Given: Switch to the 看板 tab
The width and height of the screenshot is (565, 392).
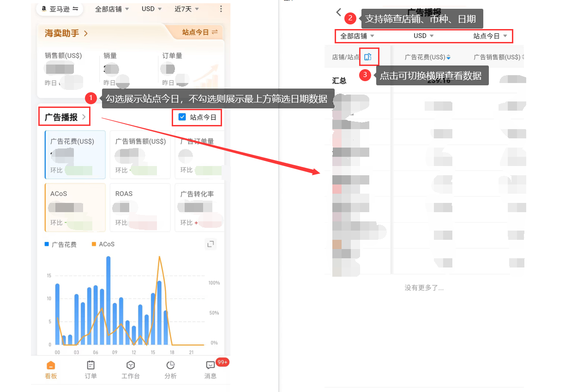Looking at the screenshot, I should pos(51,370).
